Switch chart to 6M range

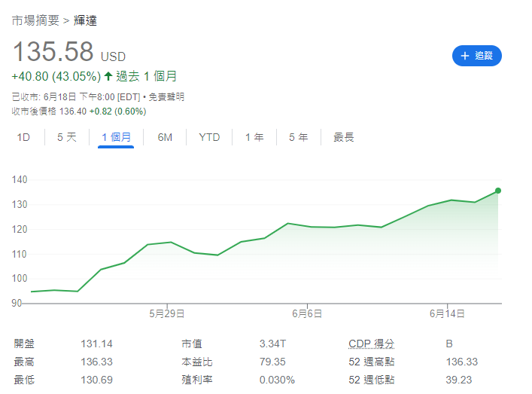coord(165,137)
